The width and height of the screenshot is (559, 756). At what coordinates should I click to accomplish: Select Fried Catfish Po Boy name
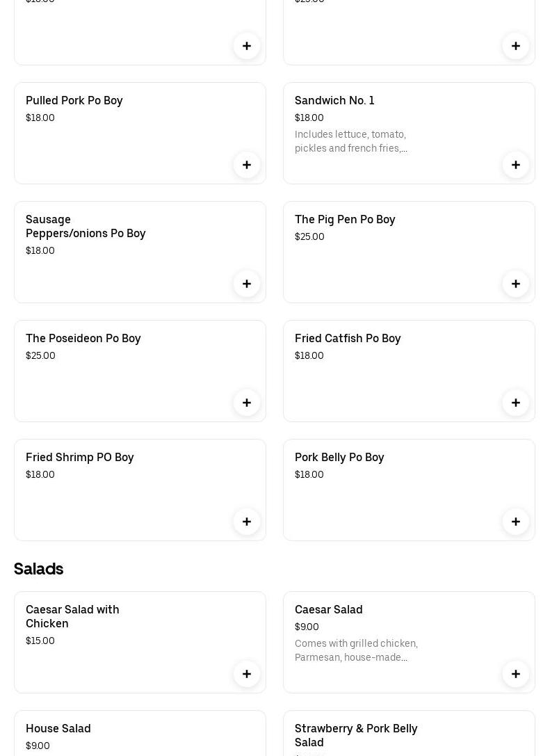click(x=348, y=338)
